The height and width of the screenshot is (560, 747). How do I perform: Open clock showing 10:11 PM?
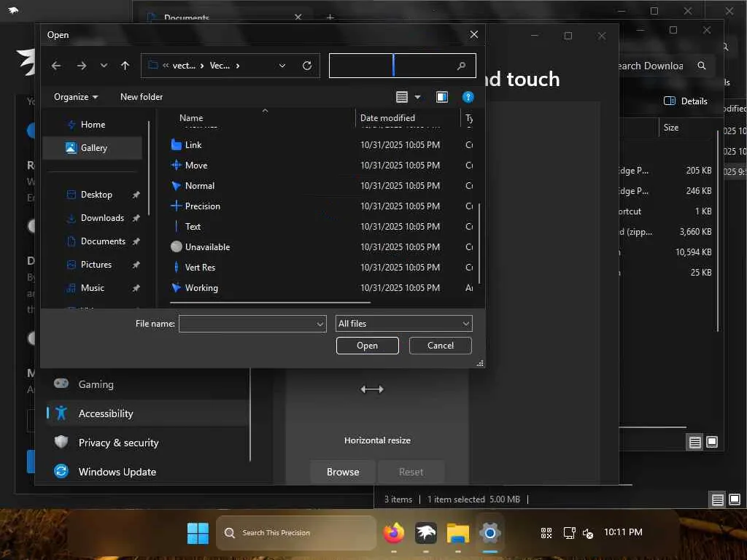[x=623, y=532]
